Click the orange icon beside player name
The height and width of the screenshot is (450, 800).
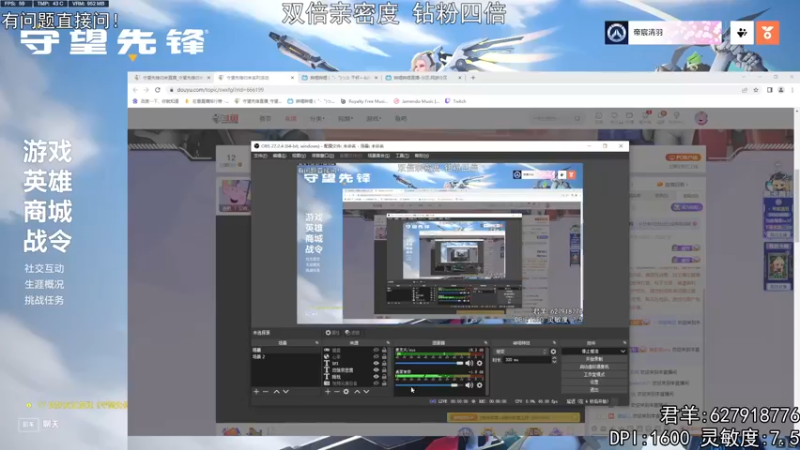[767, 33]
